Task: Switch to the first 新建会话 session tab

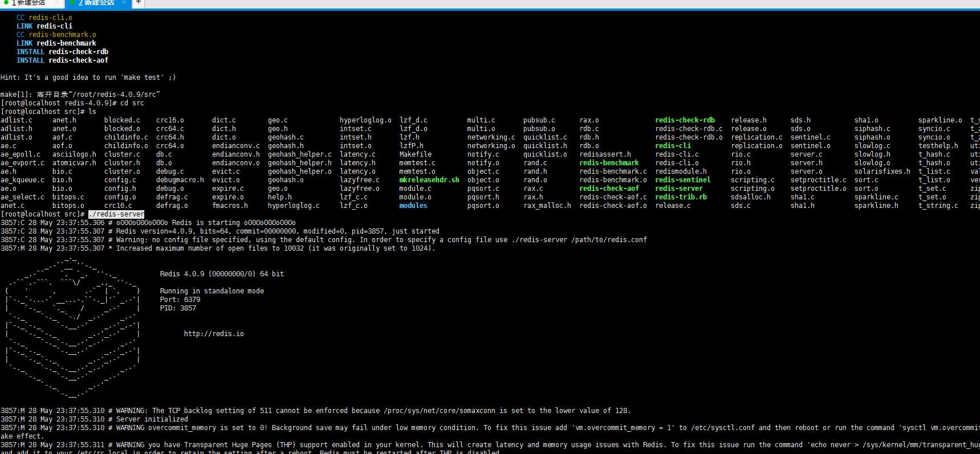Action: click(x=31, y=3)
